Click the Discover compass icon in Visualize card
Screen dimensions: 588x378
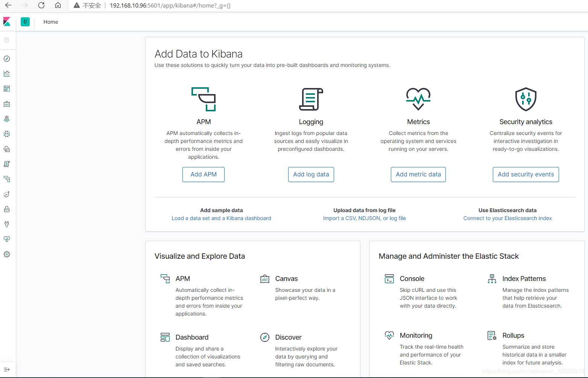coord(265,337)
